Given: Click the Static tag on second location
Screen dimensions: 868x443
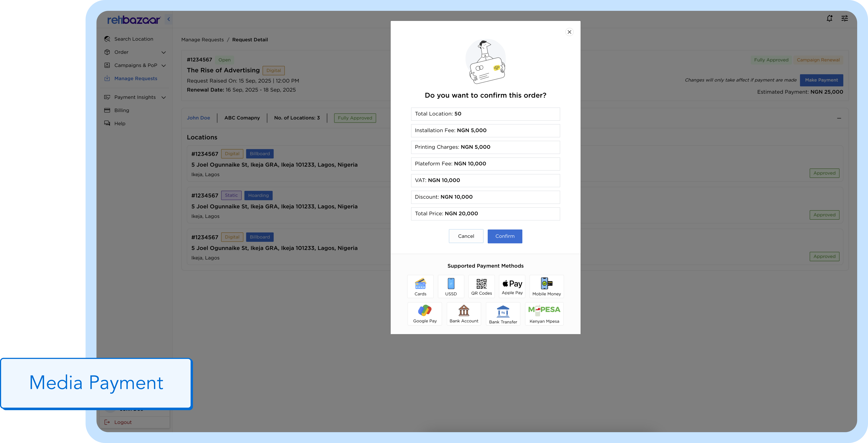Looking at the screenshot, I should coord(231,195).
